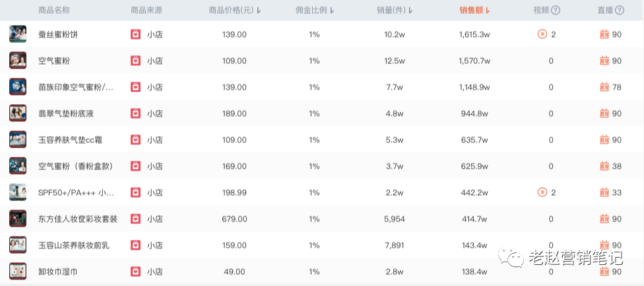Click the 卸妆巾湿巾 product thumbnail

18,272
